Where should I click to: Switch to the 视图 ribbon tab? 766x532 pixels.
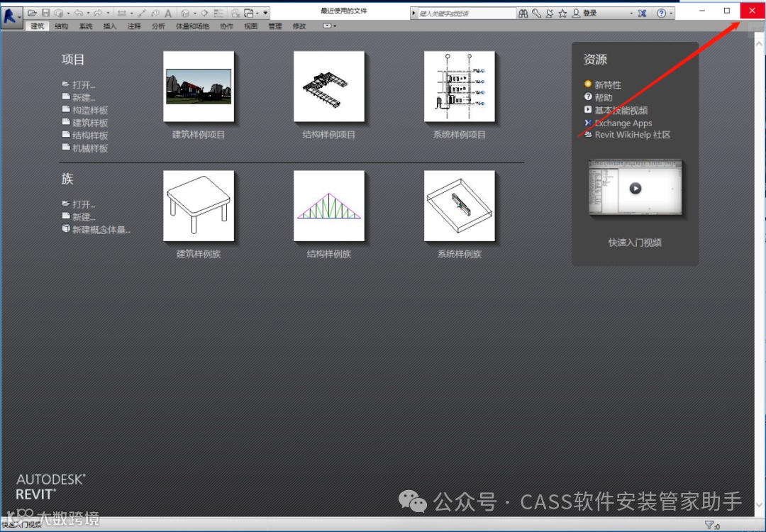pos(251,26)
